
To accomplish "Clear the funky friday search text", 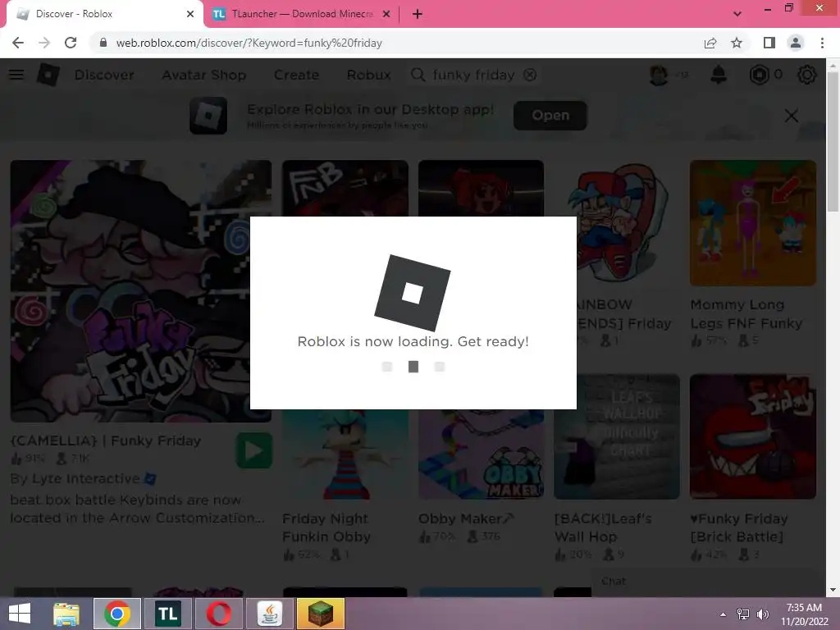I will tap(530, 75).
